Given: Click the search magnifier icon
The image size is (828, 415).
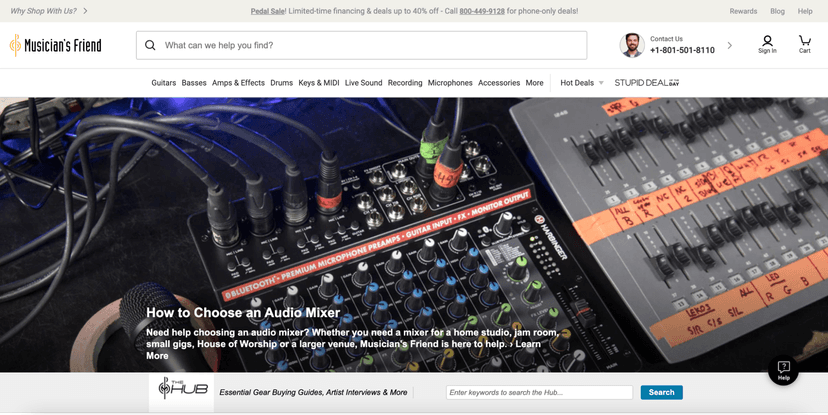Looking at the screenshot, I should tap(150, 45).
